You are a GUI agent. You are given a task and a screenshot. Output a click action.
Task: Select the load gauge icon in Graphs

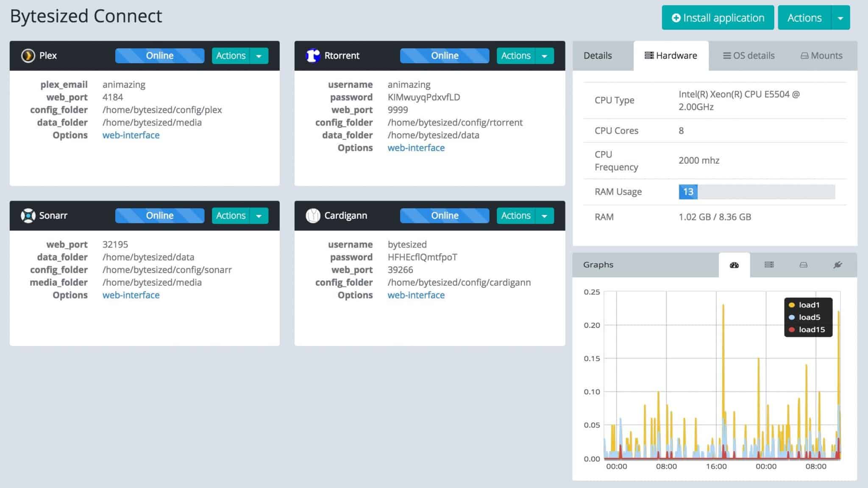coord(734,265)
